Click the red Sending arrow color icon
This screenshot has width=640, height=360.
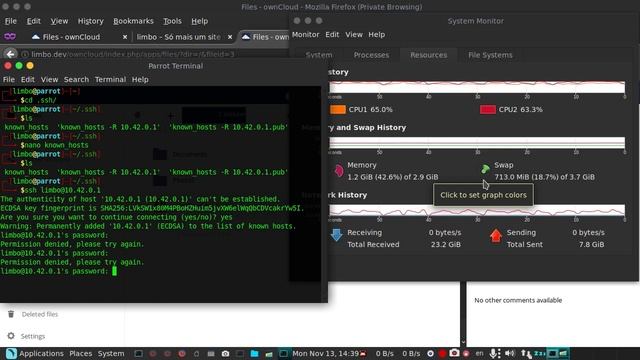pyautogui.click(x=496, y=236)
